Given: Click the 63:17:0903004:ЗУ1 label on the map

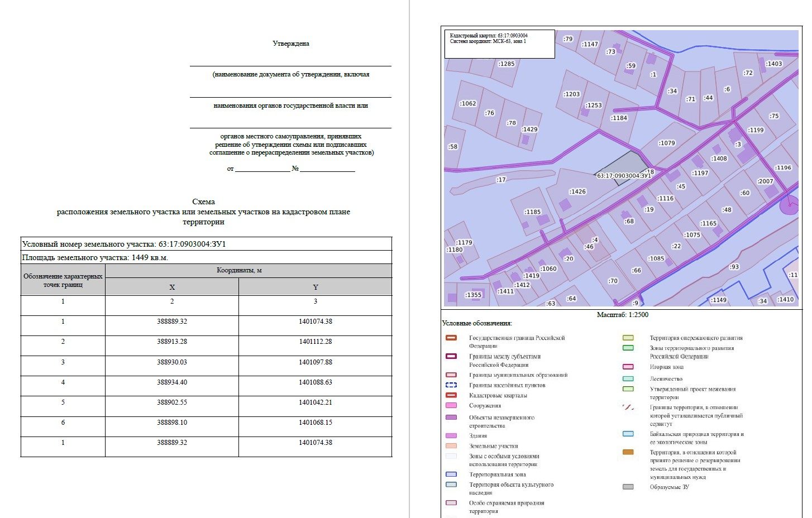Looking at the screenshot, I should [x=624, y=175].
